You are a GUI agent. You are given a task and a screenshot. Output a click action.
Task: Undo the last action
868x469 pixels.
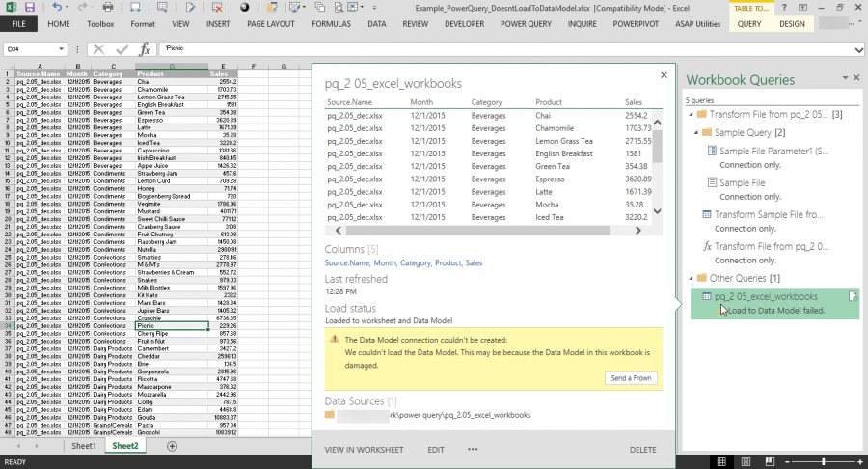tap(57, 7)
